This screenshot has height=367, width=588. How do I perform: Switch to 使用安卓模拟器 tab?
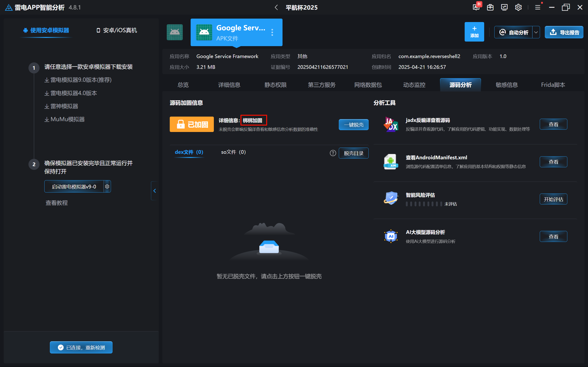pos(46,30)
